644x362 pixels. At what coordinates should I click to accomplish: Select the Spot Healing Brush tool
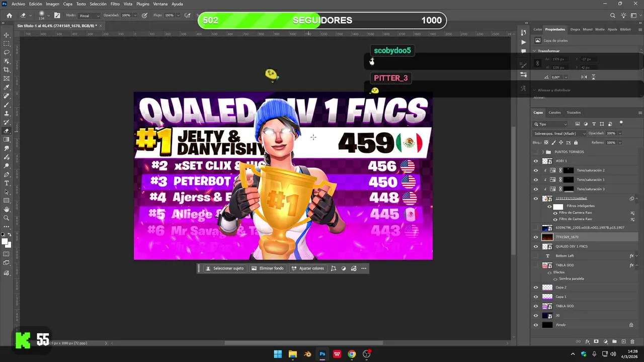(7, 96)
